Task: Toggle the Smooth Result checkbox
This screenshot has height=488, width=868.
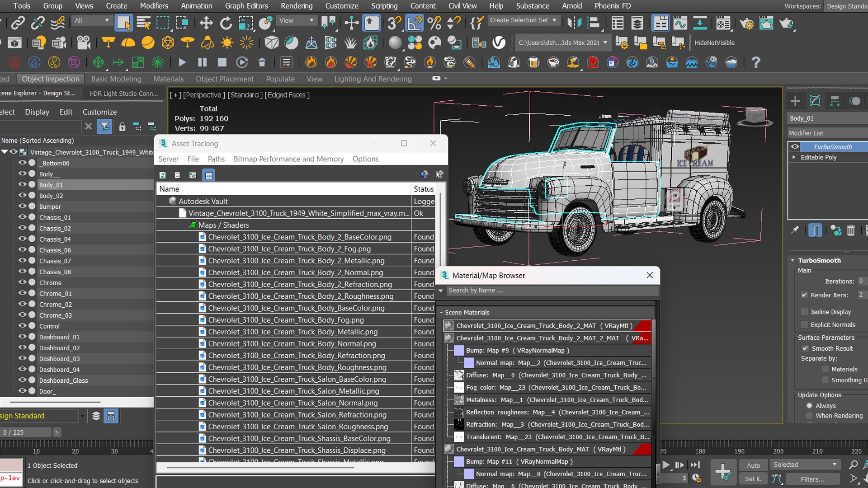Action: pyautogui.click(x=805, y=348)
